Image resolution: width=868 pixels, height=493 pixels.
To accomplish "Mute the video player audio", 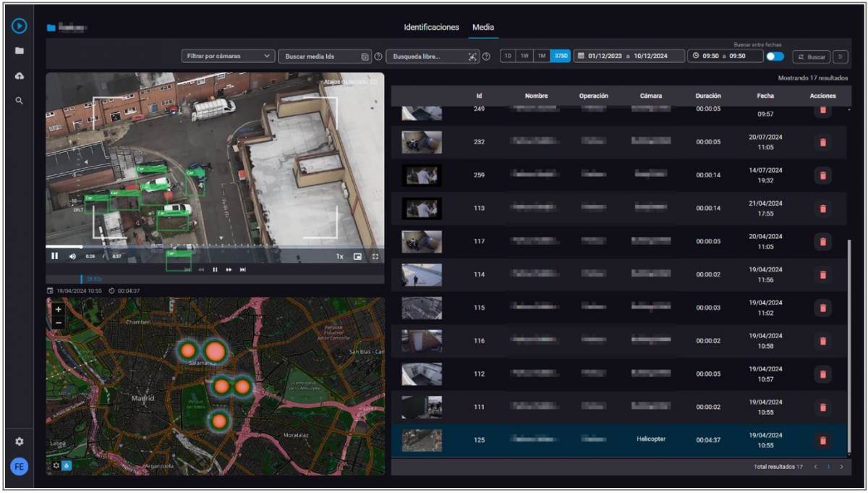I will (72, 256).
